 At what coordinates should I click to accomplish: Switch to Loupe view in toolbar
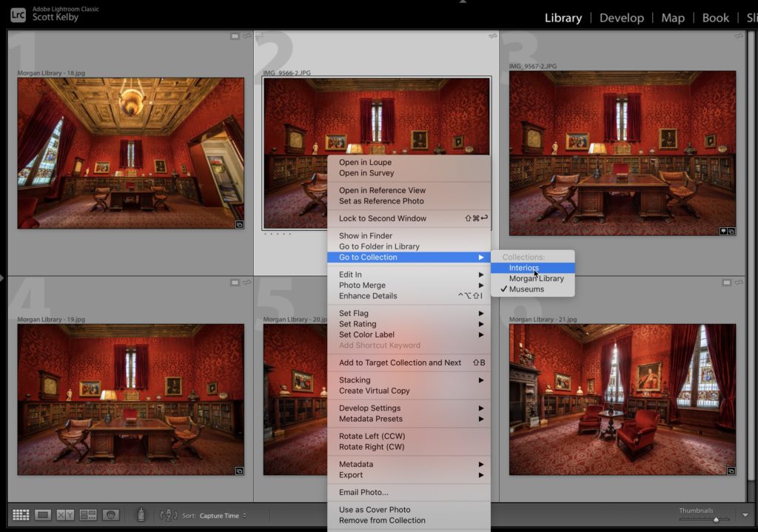pyautogui.click(x=42, y=515)
